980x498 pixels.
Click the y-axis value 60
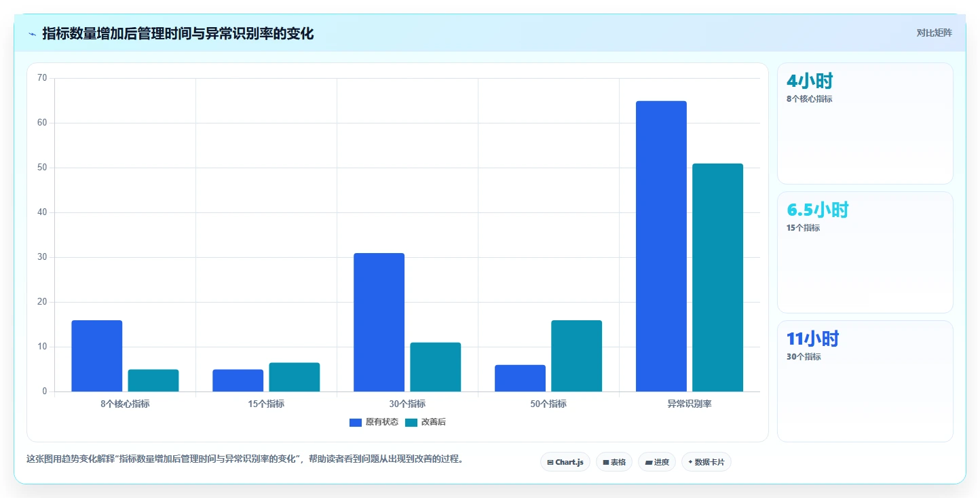click(x=42, y=123)
